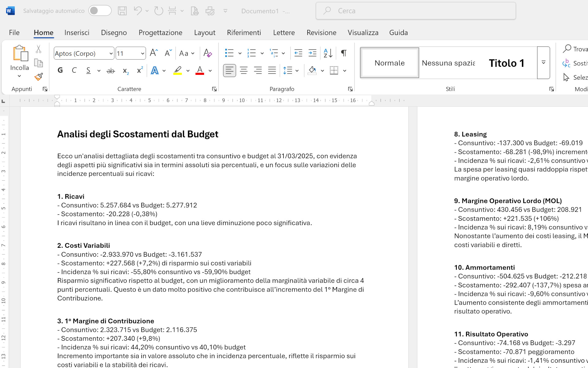The width and height of the screenshot is (588, 368).
Task: Select center alignment icon
Action: coord(244,71)
